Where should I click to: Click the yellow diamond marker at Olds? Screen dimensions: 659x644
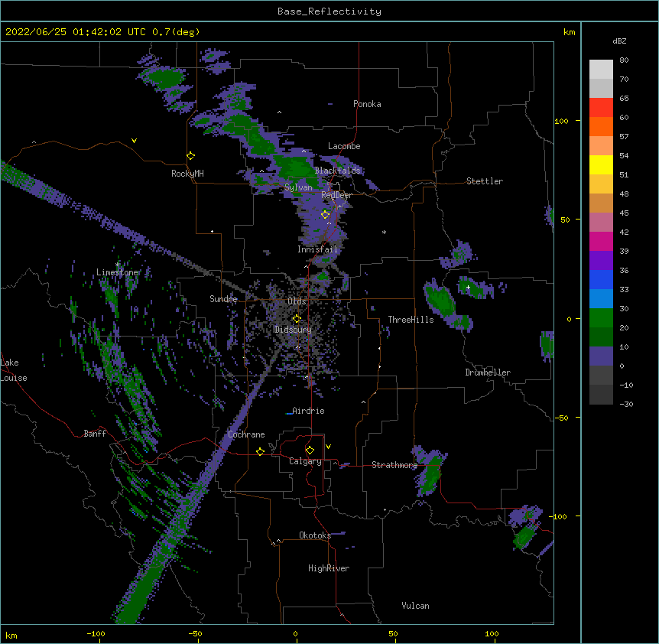[297, 319]
